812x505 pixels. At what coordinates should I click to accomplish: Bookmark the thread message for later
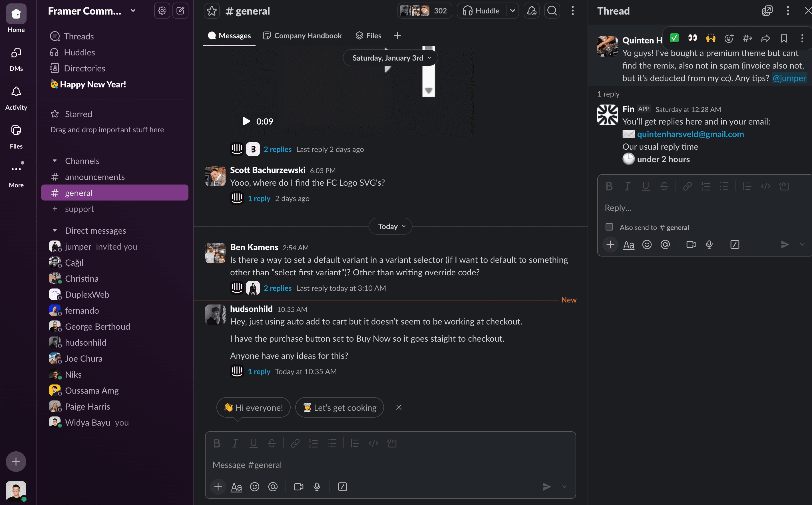784,38
